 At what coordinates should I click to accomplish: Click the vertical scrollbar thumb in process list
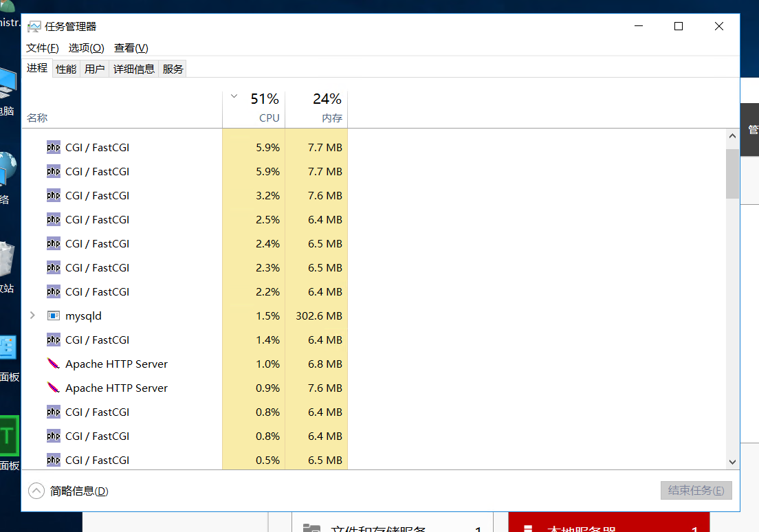(732, 173)
